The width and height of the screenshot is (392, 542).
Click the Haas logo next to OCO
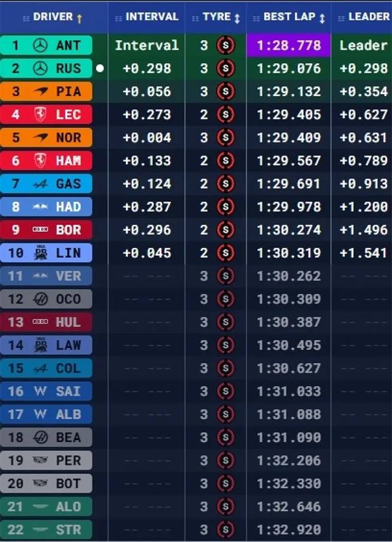coord(40,299)
